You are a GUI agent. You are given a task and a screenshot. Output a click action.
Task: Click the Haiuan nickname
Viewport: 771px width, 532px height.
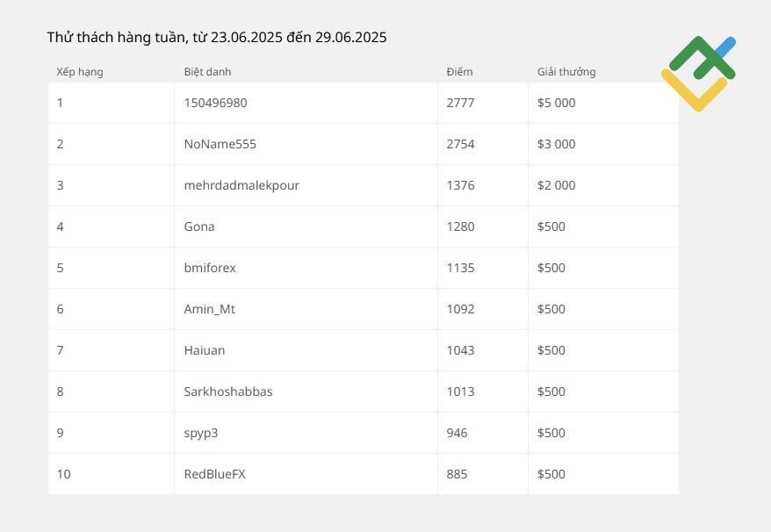pos(205,350)
